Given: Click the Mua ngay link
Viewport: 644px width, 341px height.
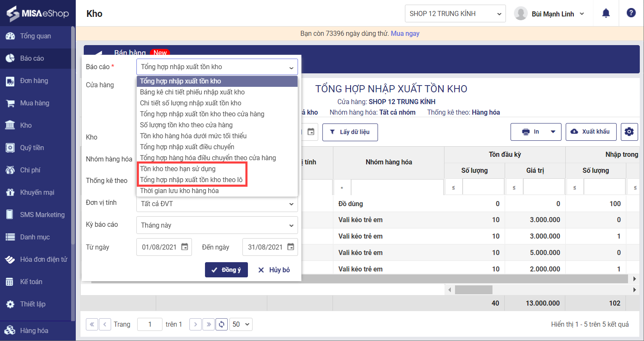Looking at the screenshot, I should point(405,33).
